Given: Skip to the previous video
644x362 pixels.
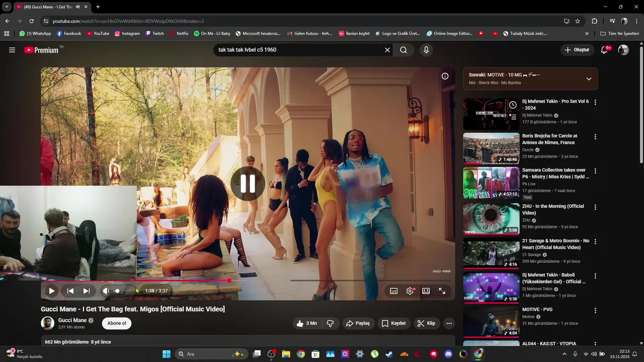Looking at the screenshot, I should pyautogui.click(x=70, y=291).
